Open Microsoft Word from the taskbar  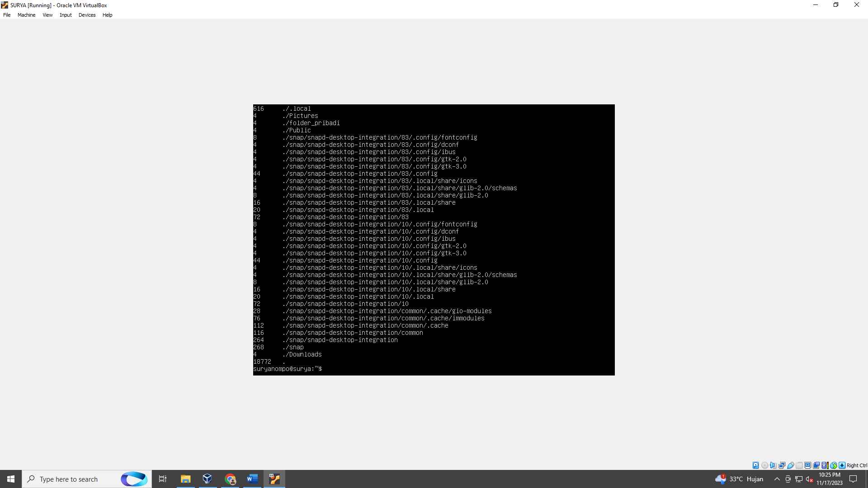[x=252, y=479]
